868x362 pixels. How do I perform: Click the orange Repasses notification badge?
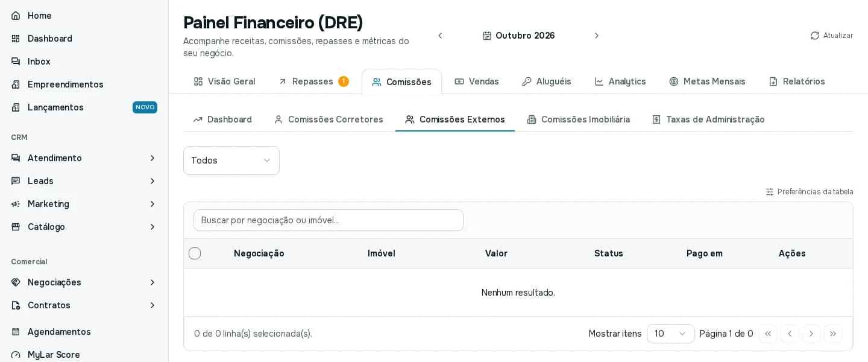[344, 81]
